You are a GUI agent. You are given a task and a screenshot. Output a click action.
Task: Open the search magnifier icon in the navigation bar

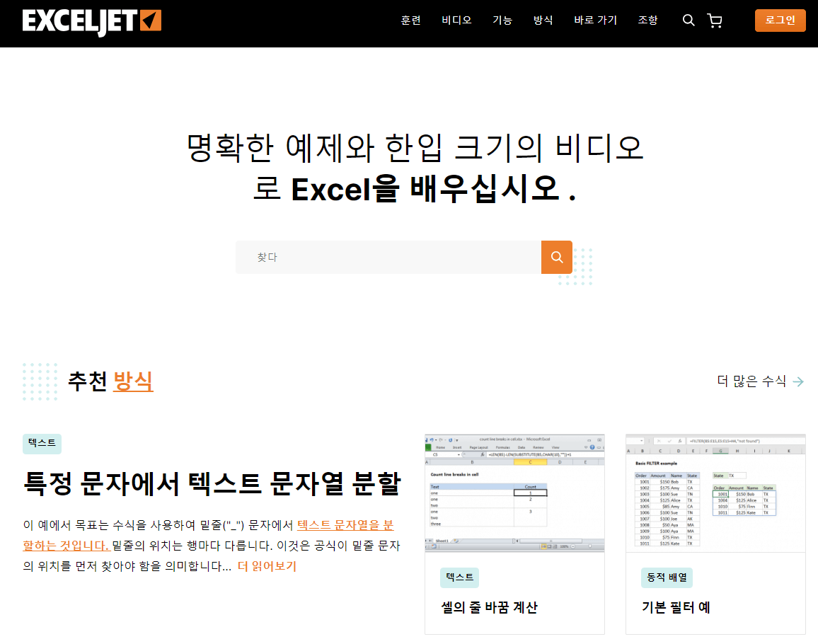(x=688, y=21)
